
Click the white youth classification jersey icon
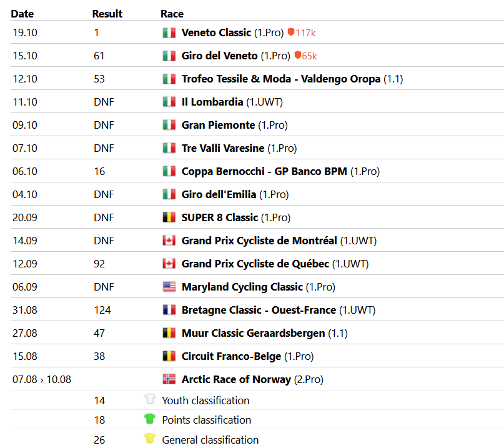coord(149,400)
